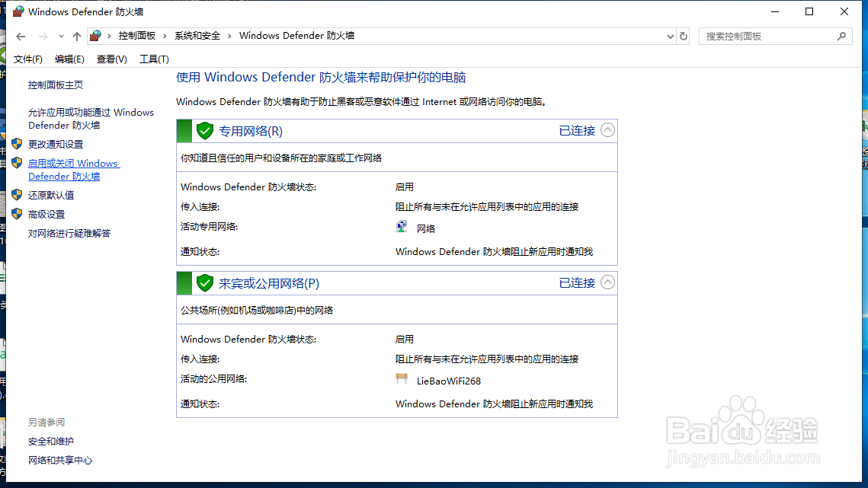This screenshot has height=488, width=868.
Task: Click the Back navigation arrow
Action: click(21, 37)
